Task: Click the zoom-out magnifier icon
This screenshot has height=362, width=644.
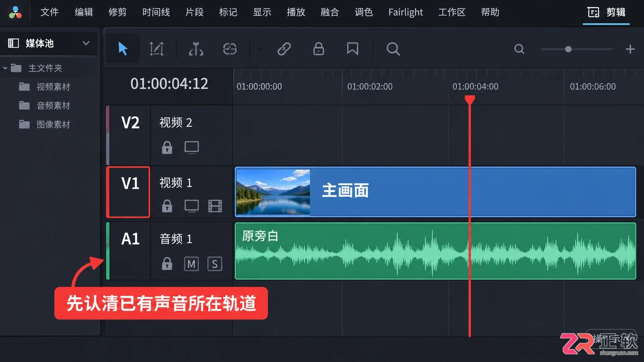Action: click(519, 49)
